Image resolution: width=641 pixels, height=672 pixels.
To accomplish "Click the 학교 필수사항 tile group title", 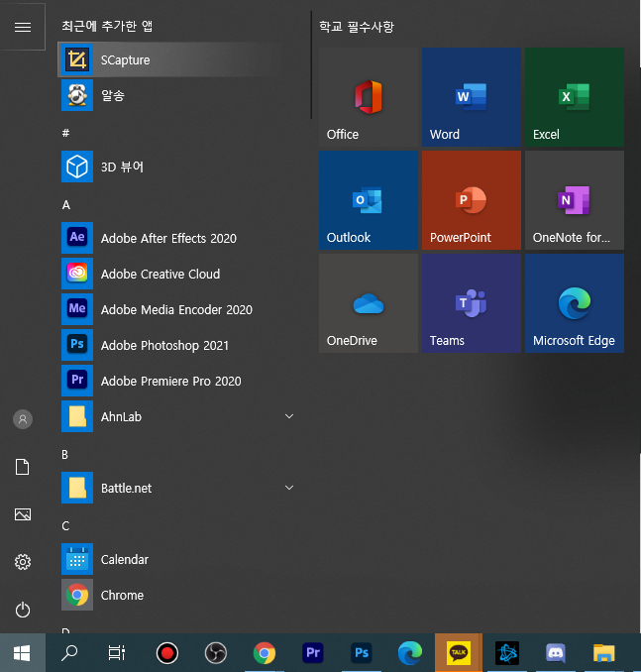I will pos(357,27).
